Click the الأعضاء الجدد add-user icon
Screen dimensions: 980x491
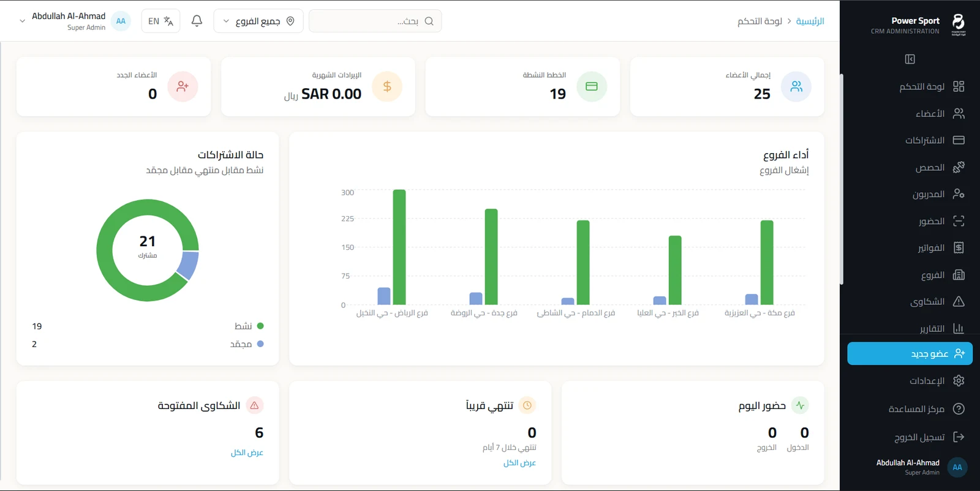tap(183, 86)
